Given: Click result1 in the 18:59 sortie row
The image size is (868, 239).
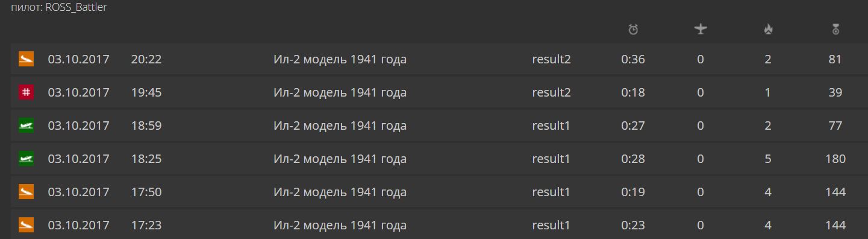Looking at the screenshot, I should coord(551,126).
